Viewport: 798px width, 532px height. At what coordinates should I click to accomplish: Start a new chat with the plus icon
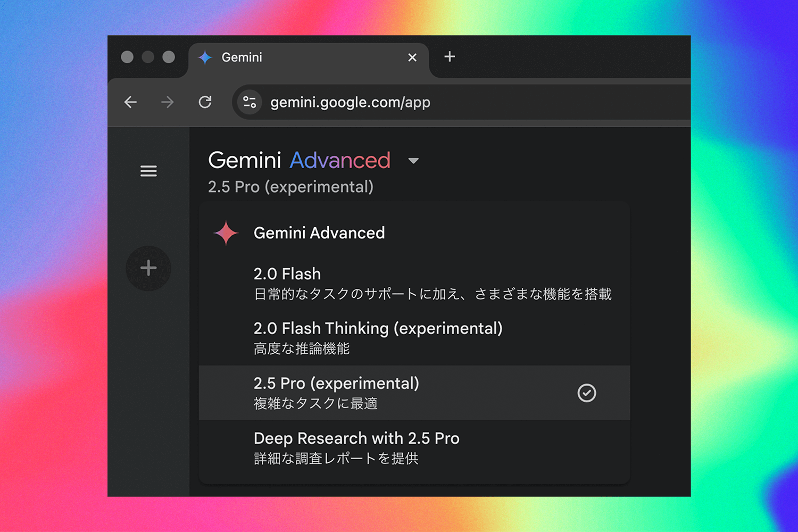pos(148,268)
